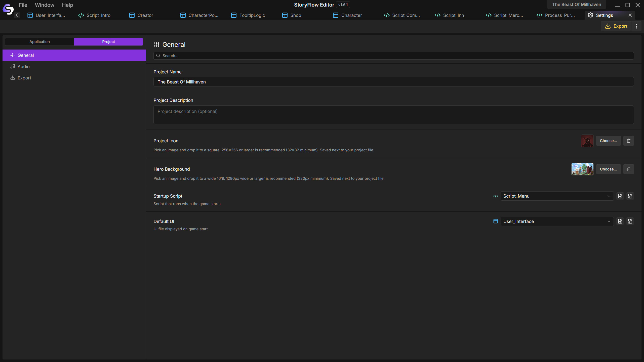Image resolution: width=644 pixels, height=362 pixels.
Task: Click the Project Icon thumbnail
Action: click(587, 141)
